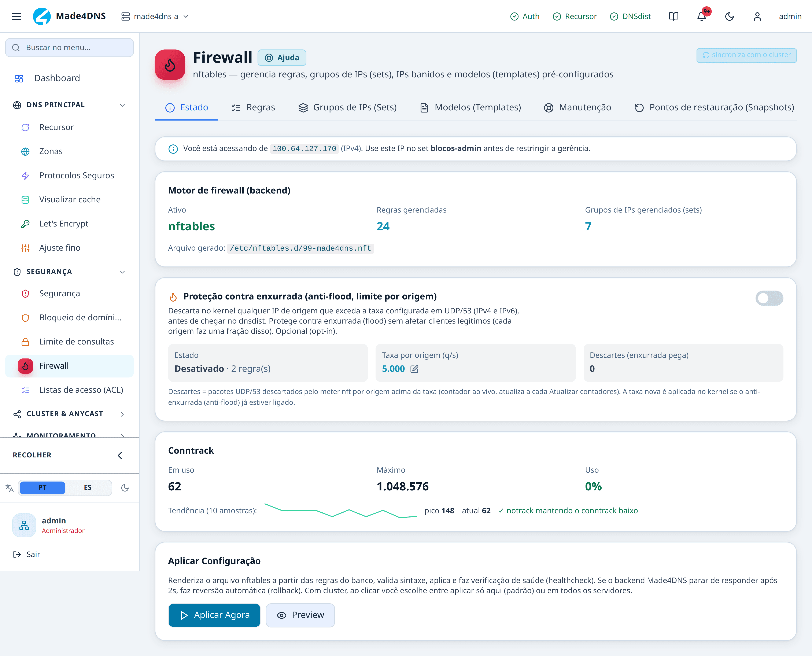Screen dimensions: 812x656
Task: Click the Máximo value 1.048.576
Action: coord(402,486)
